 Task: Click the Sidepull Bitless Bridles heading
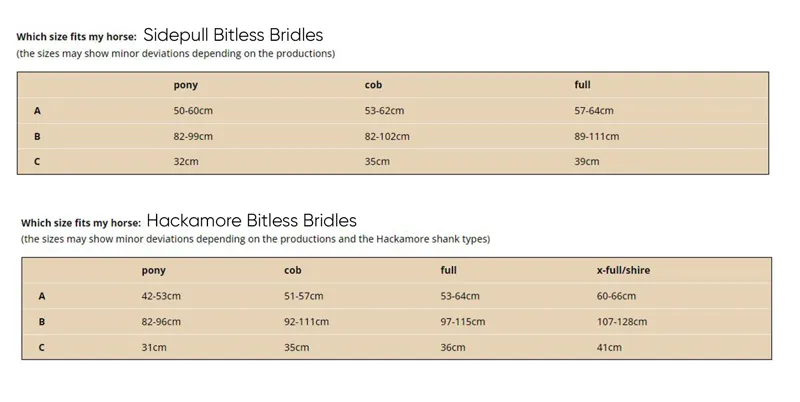click(233, 35)
